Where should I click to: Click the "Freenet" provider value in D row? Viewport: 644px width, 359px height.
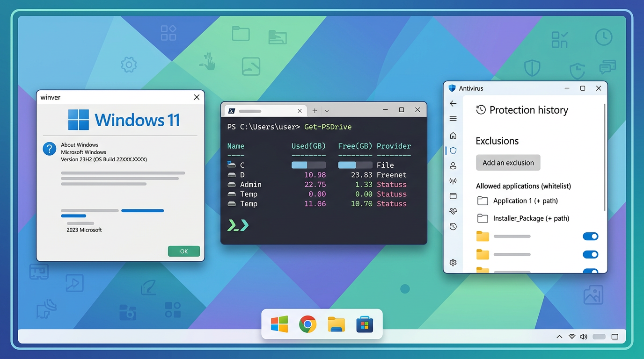tap(392, 175)
